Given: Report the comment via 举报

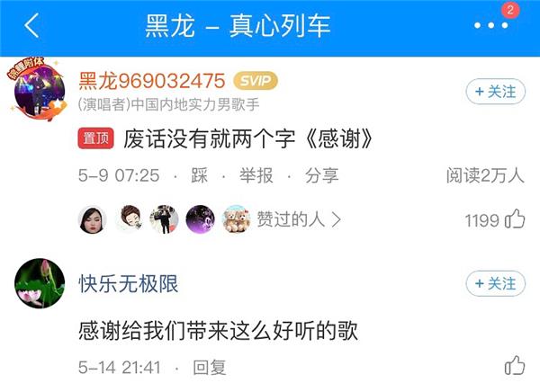Looking at the screenshot, I should 256,175.
